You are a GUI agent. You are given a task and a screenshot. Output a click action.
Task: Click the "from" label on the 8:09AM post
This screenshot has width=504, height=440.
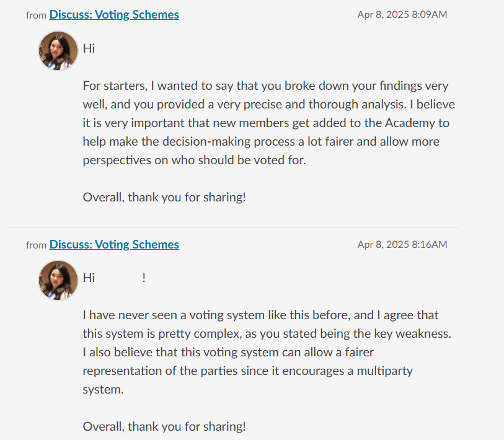point(36,15)
